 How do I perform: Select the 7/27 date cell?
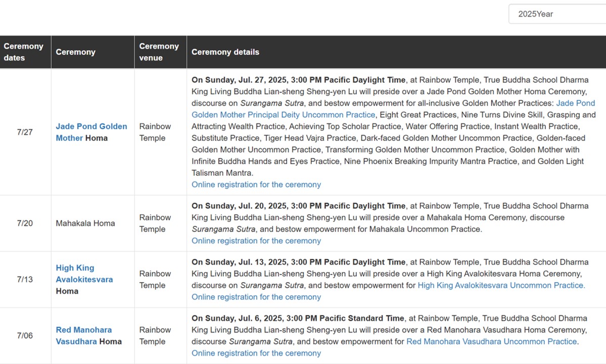point(25,132)
